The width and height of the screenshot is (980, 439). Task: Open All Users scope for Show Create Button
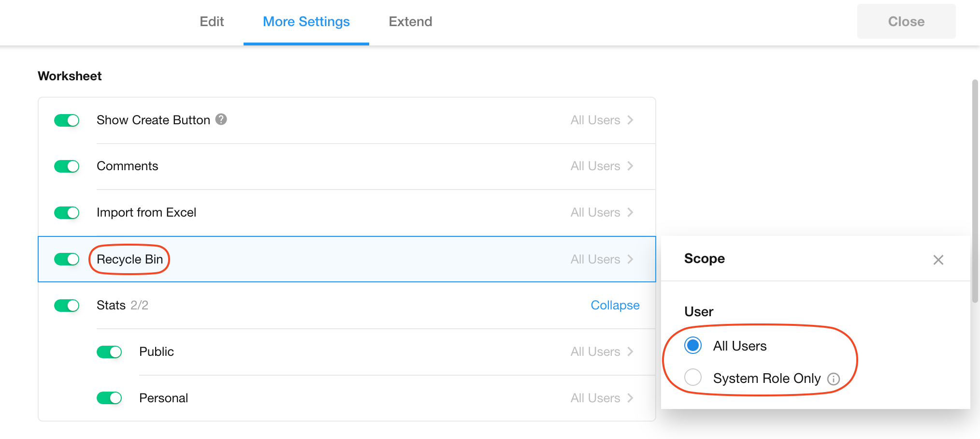click(602, 120)
